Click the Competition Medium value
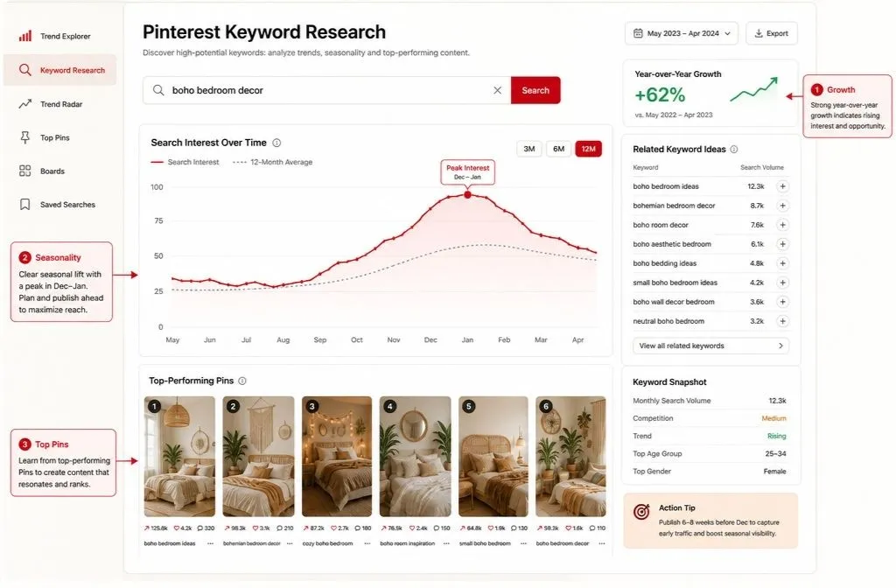The width and height of the screenshot is (896, 588). 773,418
